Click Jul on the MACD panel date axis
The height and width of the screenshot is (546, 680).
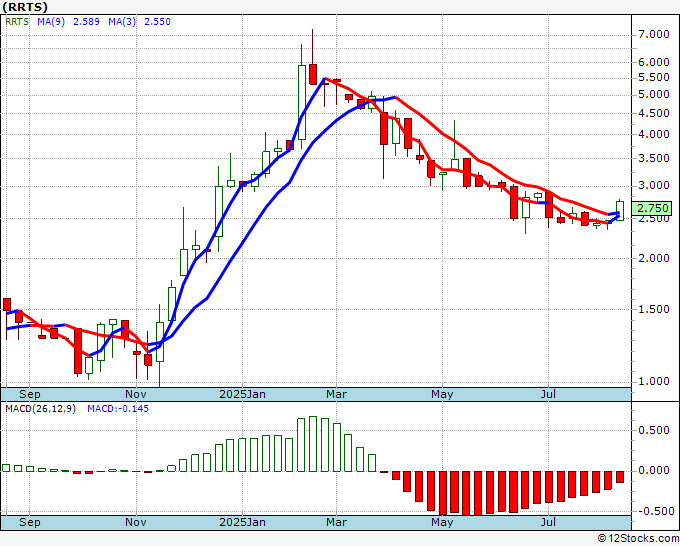pyautogui.click(x=548, y=522)
